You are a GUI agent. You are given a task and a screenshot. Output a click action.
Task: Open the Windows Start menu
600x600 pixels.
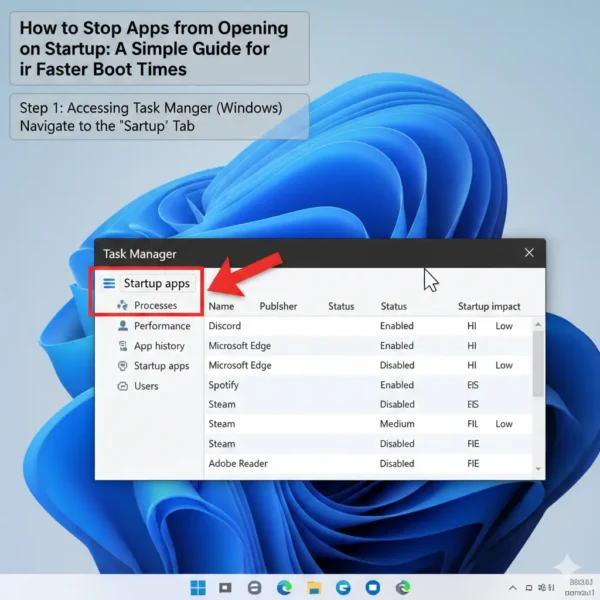pos(198,587)
